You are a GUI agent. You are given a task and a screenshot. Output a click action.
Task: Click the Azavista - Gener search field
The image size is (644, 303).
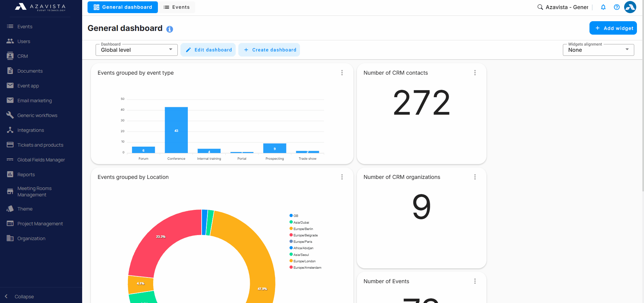pyautogui.click(x=567, y=7)
